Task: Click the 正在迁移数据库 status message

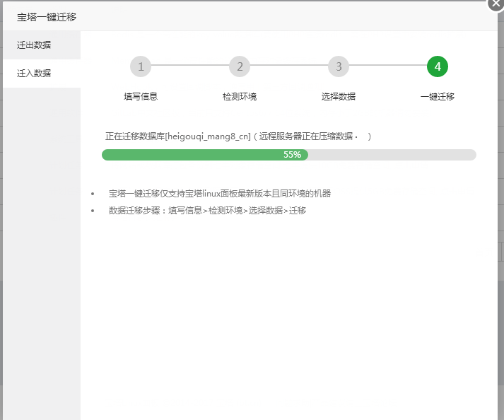Action: (238, 136)
